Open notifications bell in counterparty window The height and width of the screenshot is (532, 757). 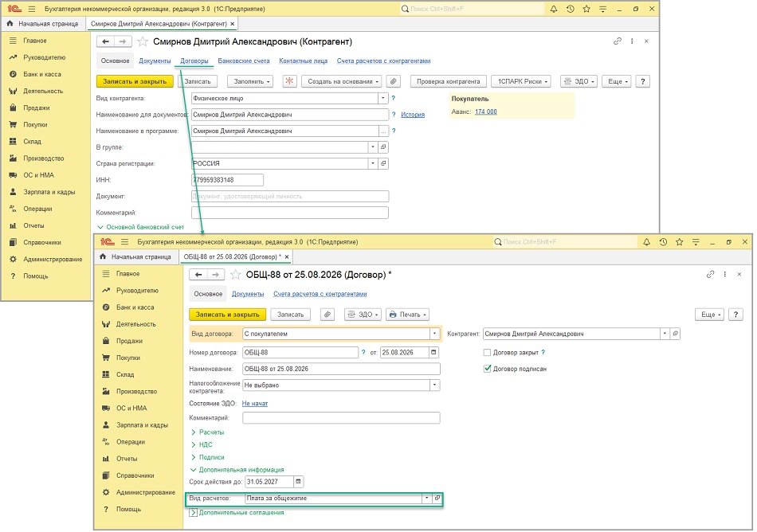[554, 9]
